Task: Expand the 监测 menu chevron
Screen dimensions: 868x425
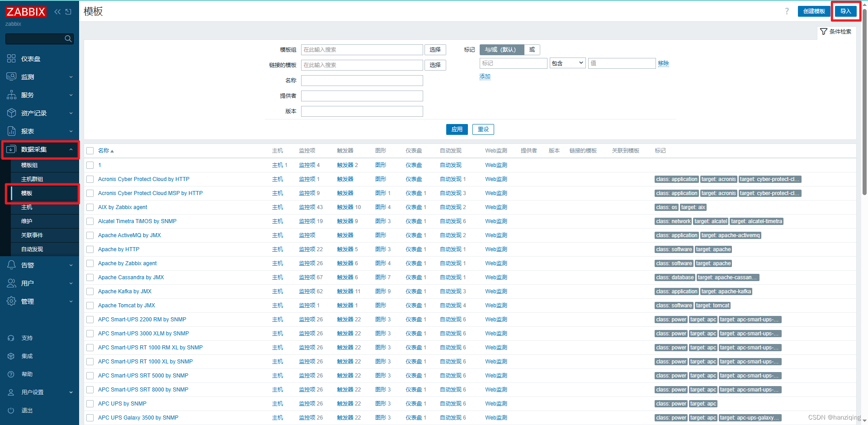Action: coord(71,77)
